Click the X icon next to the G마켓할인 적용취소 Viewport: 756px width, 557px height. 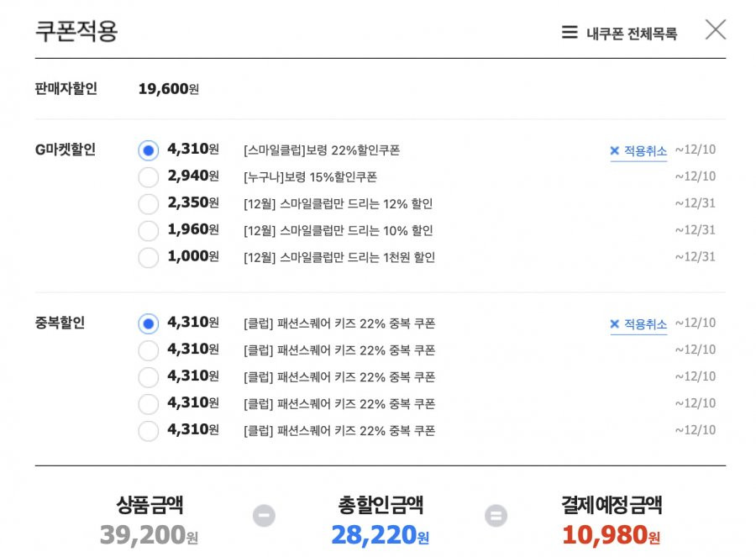pos(614,151)
